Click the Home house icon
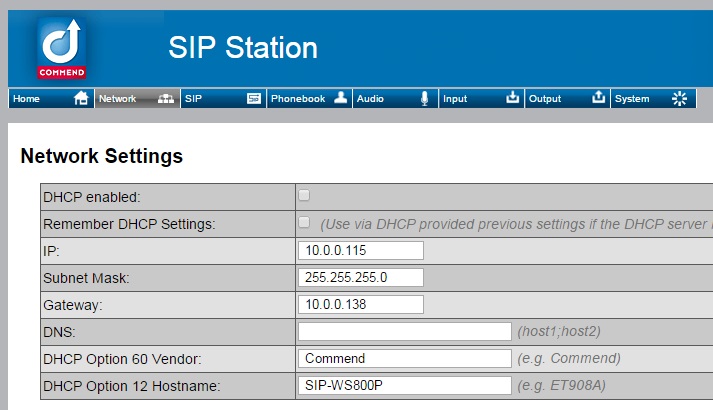The height and width of the screenshot is (410, 713). [81, 98]
